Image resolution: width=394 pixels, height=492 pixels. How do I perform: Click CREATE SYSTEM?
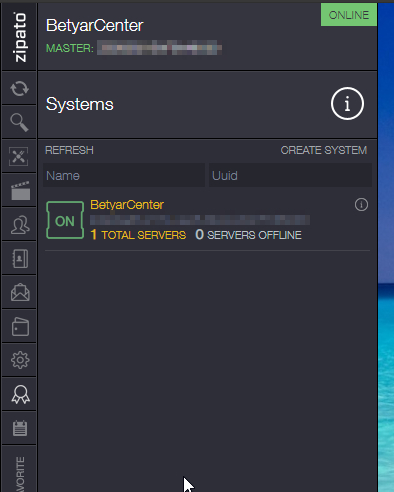[x=324, y=150]
